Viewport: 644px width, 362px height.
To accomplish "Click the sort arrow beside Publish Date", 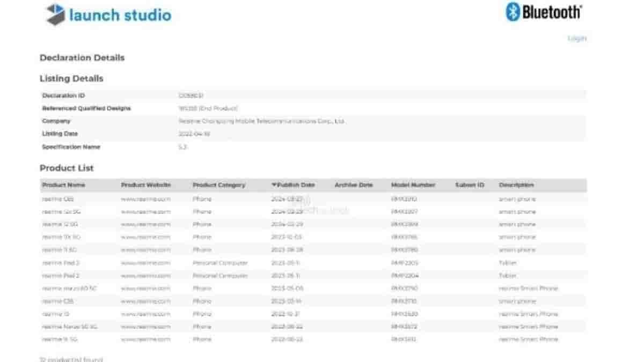I will point(274,185).
